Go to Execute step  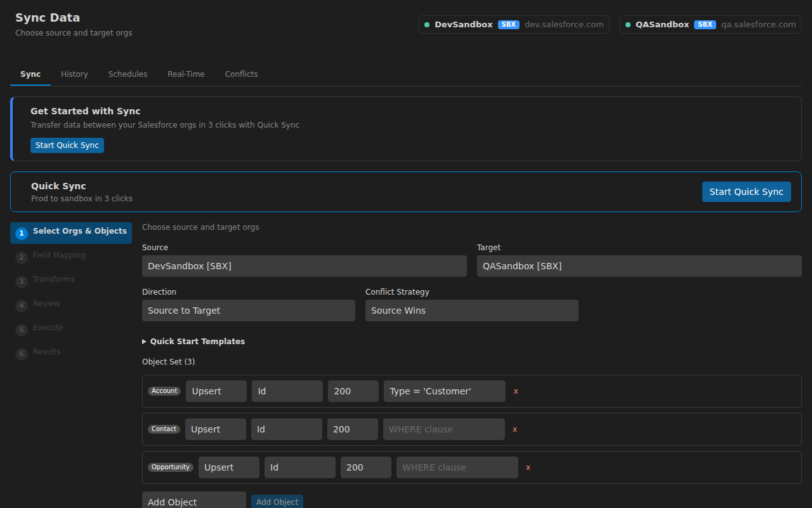[x=71, y=330]
